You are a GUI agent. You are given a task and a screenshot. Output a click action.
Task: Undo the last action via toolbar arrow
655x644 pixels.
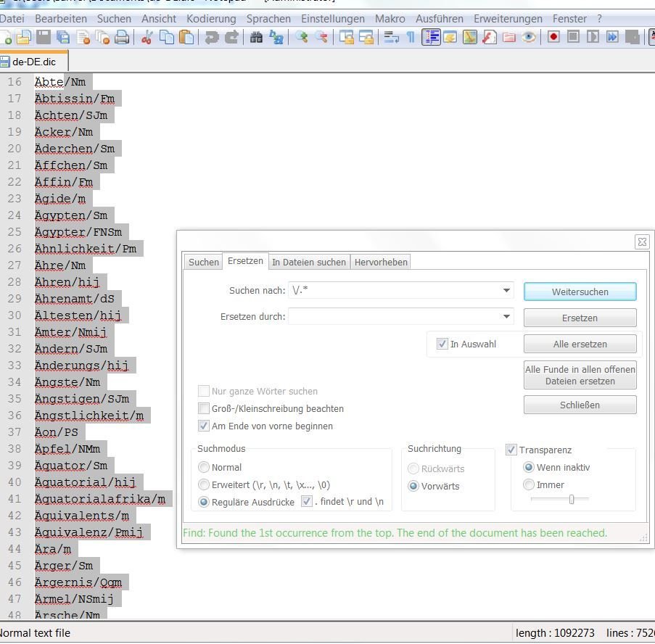tap(212, 38)
